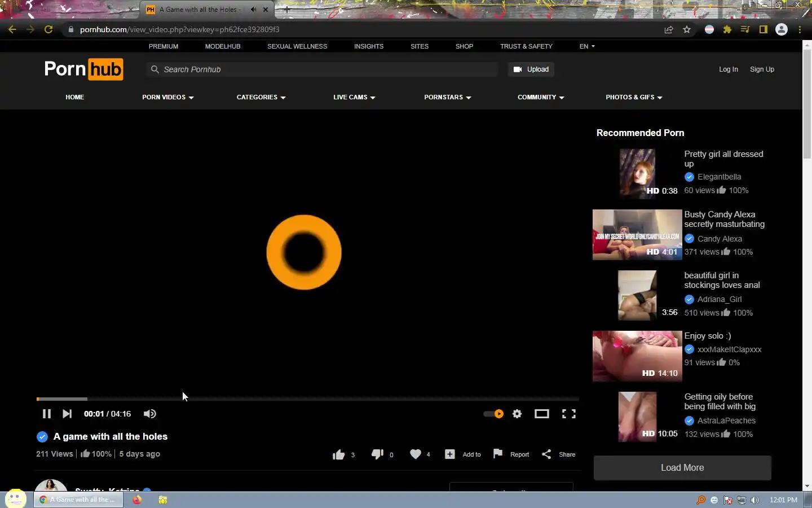This screenshot has height=508, width=812.
Task: Go back to the previous page
Action: (12, 29)
